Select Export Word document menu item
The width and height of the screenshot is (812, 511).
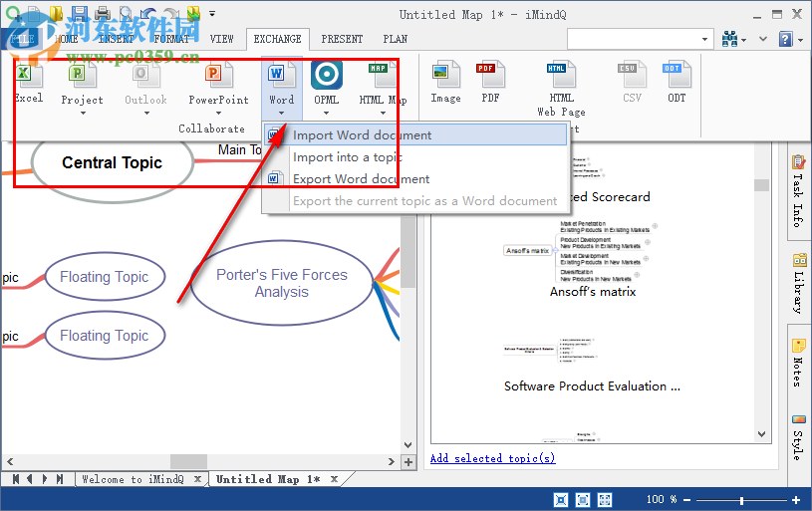pos(414,178)
